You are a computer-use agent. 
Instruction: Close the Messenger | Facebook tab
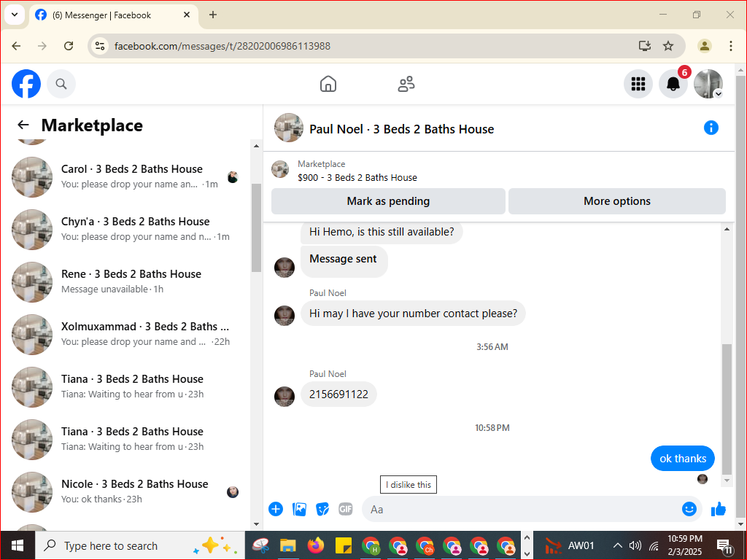pos(187,15)
